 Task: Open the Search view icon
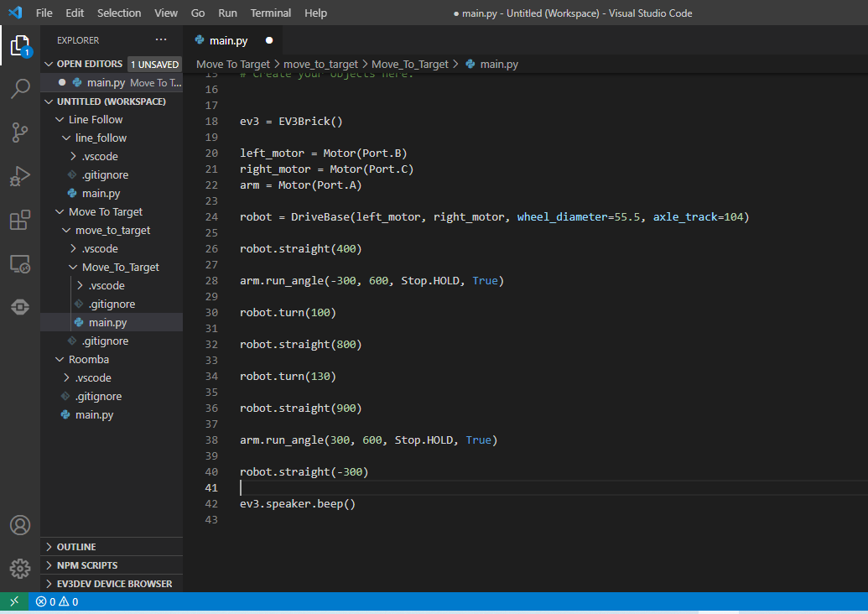coord(20,89)
